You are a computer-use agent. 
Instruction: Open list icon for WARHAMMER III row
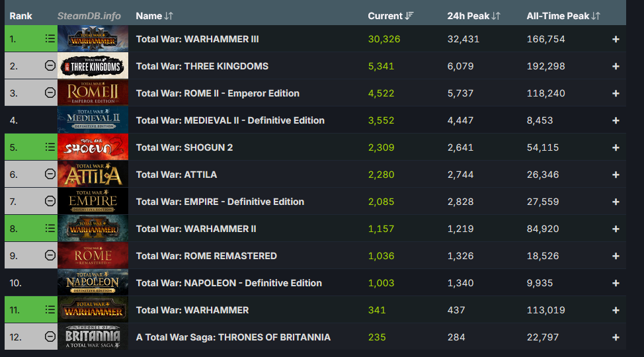[x=50, y=38]
